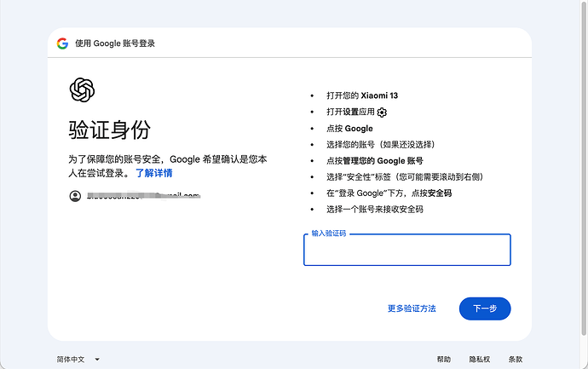Open the 帮助 help link
Screen dimensions: 588x369
pos(444,360)
